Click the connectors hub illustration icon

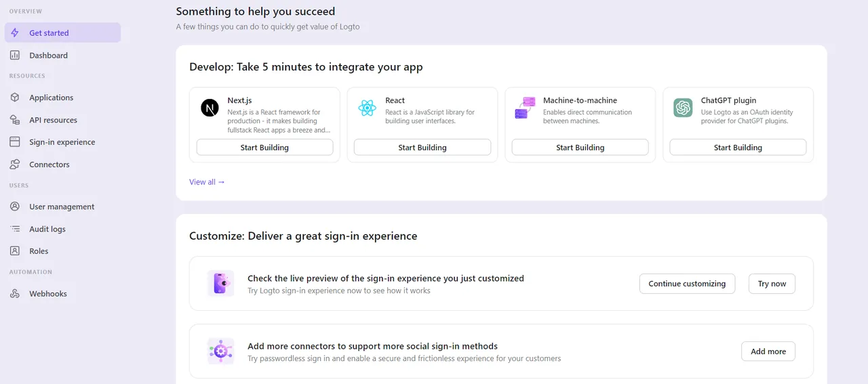point(220,351)
